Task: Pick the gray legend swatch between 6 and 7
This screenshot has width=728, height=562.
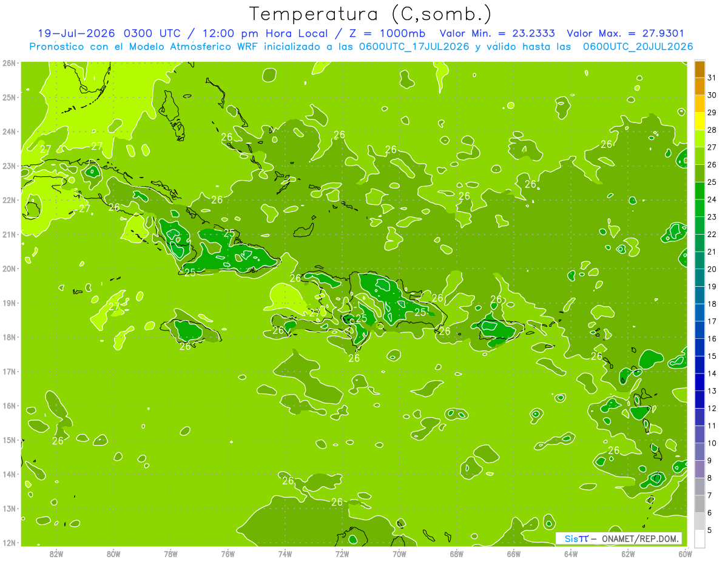Action: tap(699, 504)
